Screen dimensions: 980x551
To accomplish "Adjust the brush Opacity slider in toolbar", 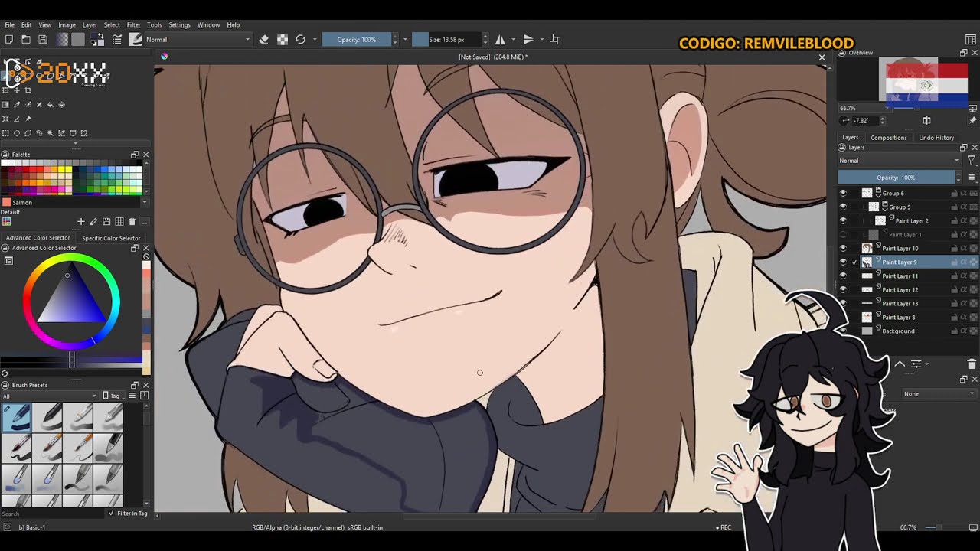I will click(357, 40).
